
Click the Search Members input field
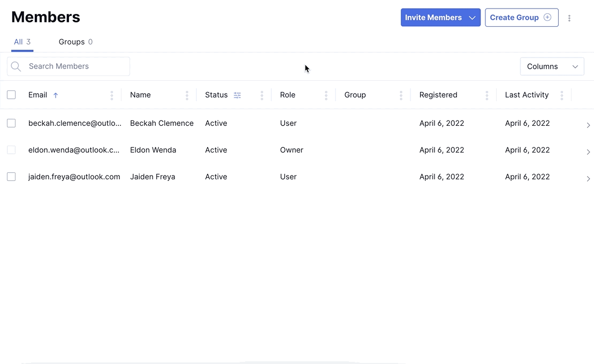coord(75,66)
